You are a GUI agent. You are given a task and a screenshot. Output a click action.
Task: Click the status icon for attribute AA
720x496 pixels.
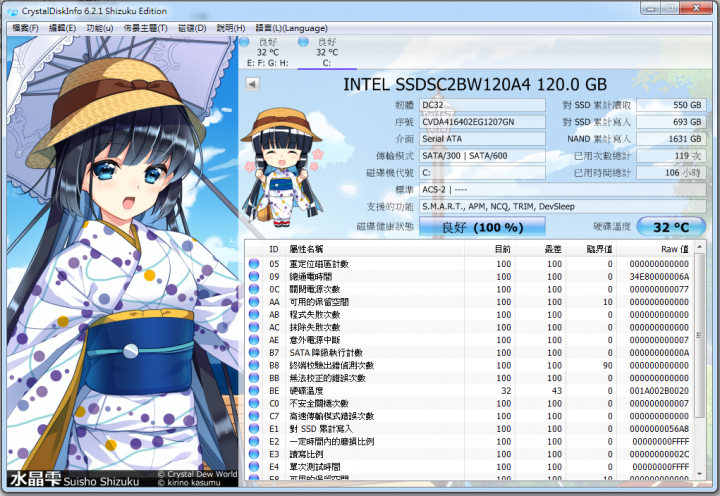click(x=254, y=302)
